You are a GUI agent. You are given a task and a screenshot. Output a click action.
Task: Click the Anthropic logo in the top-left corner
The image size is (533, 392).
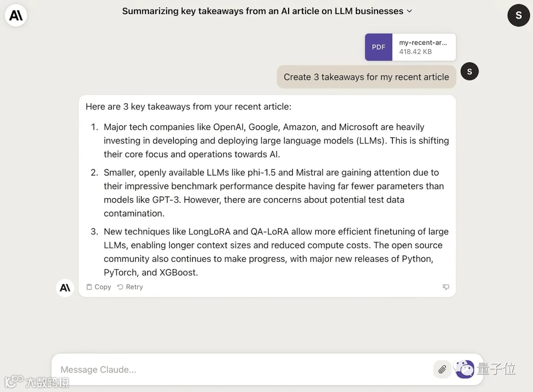pyautogui.click(x=16, y=15)
